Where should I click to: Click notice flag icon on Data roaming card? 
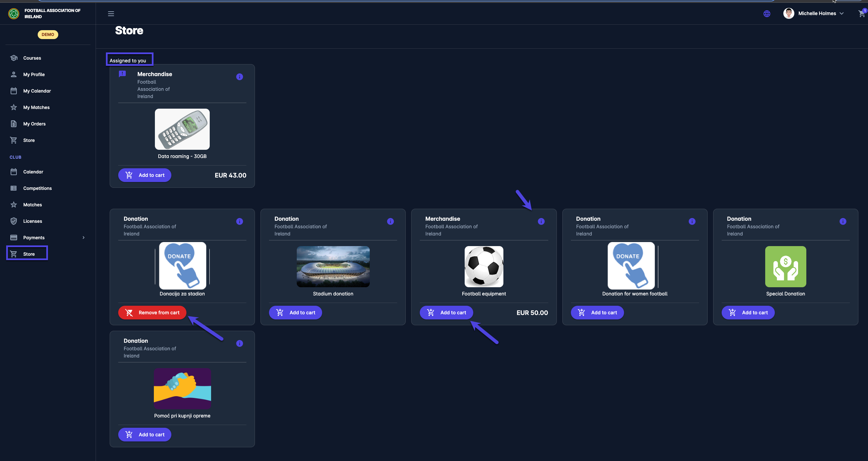[x=122, y=74]
